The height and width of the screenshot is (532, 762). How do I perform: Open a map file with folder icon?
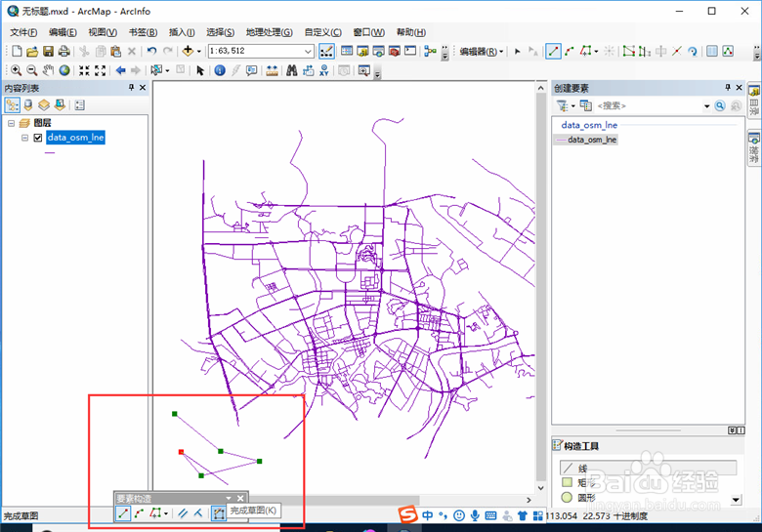tap(32, 51)
